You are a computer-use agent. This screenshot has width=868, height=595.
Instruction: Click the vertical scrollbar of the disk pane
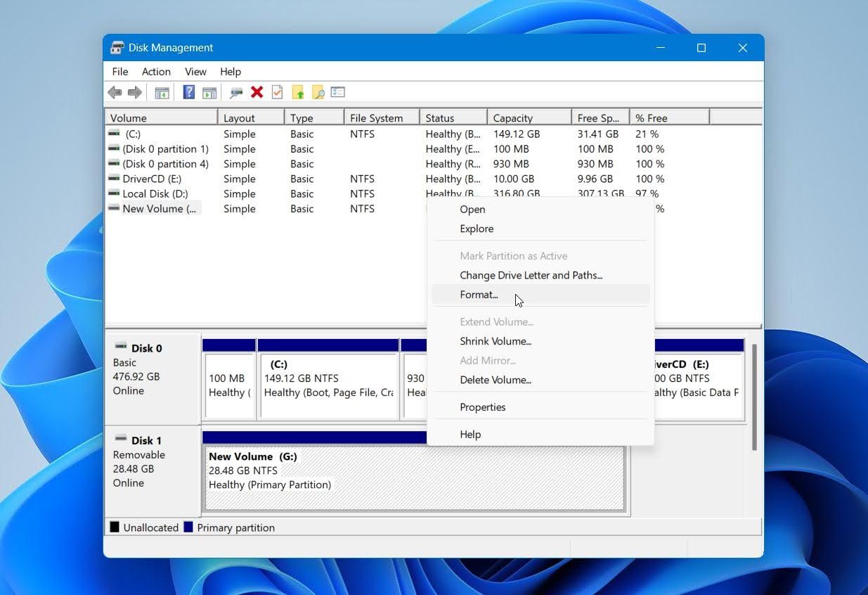[754, 397]
